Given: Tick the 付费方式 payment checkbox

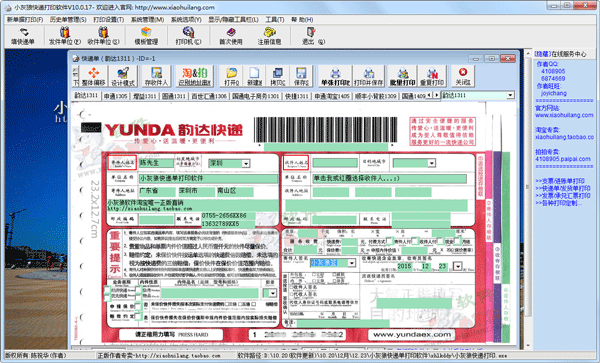Looking at the screenshot, I should point(390,241).
